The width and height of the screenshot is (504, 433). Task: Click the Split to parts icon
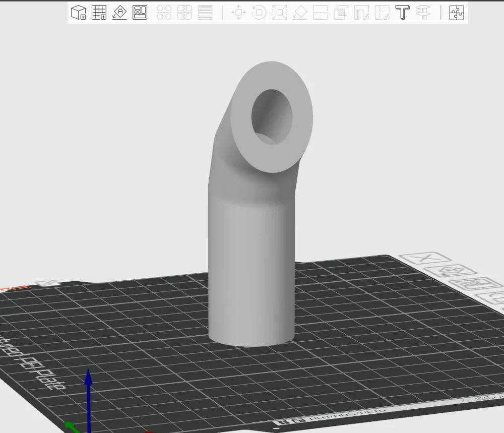(x=184, y=13)
